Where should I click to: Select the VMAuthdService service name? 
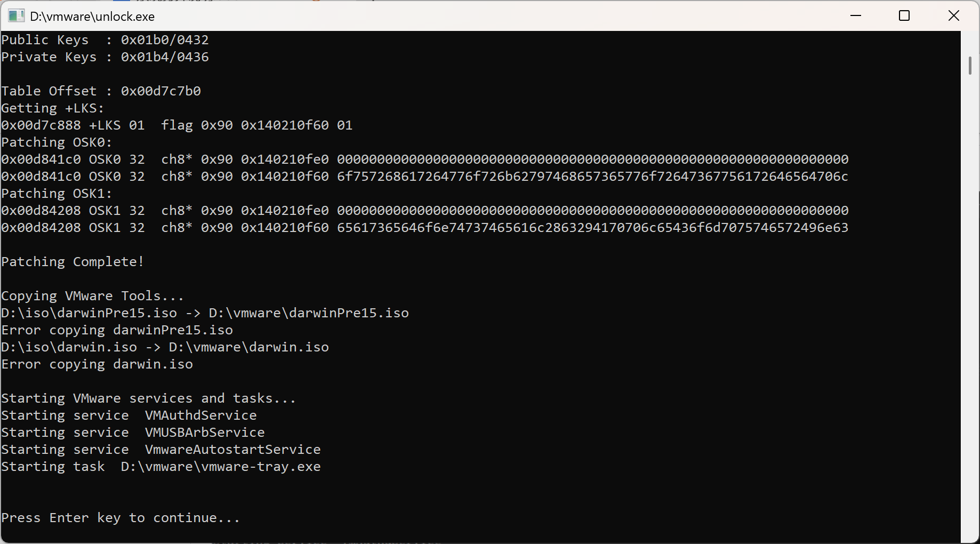pyautogui.click(x=200, y=415)
